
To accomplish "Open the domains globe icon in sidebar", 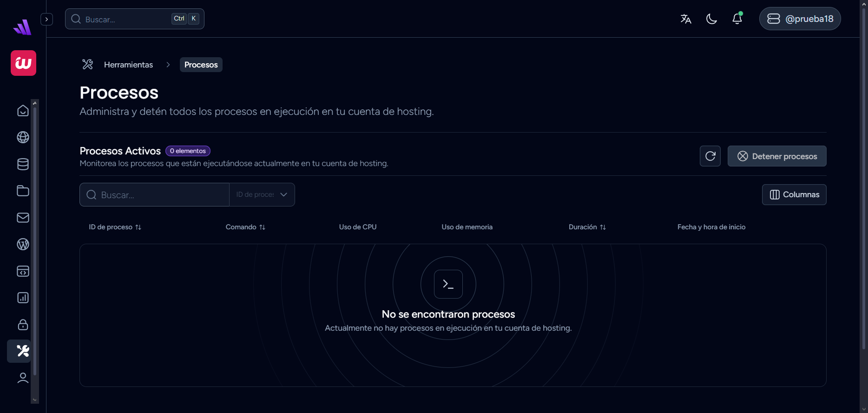I will (x=23, y=137).
